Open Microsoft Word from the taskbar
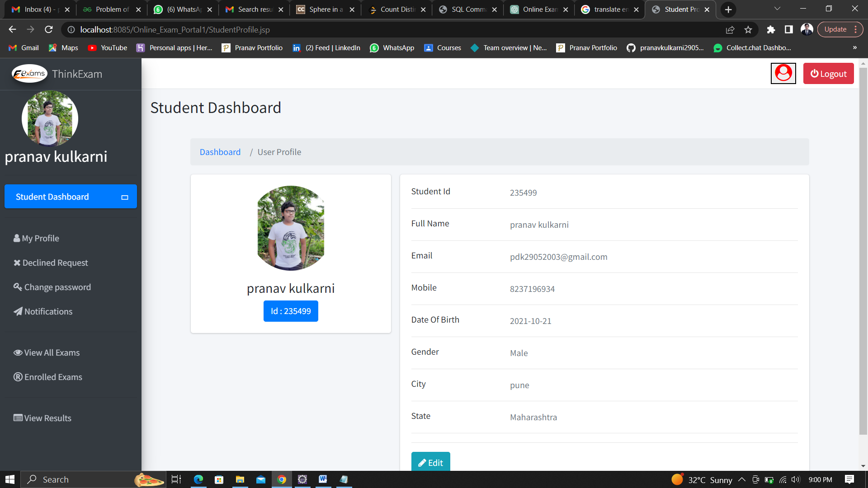This screenshot has width=868, height=488. 323,479
